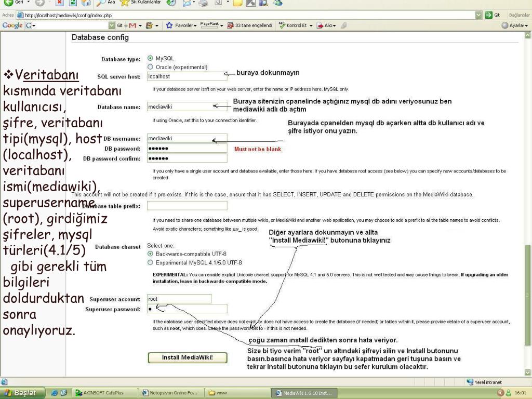Click the DB password field
532x399 pixels.
pos(187,148)
